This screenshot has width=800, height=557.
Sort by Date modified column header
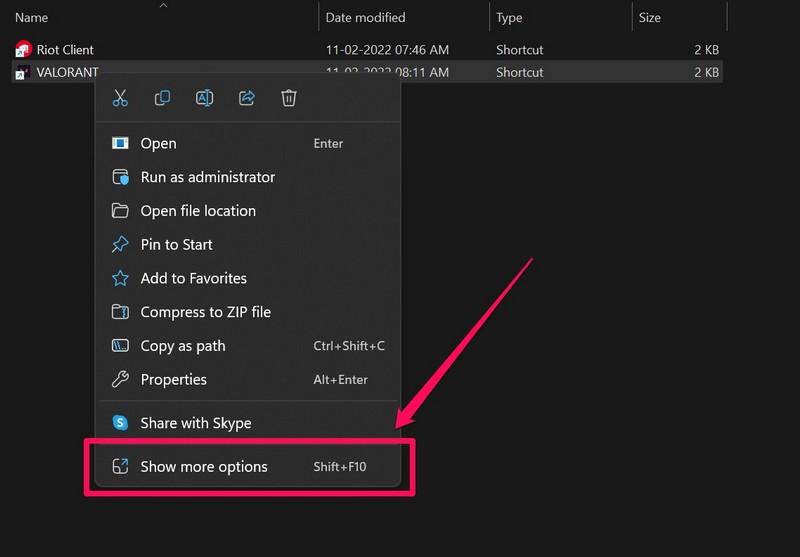click(x=365, y=17)
